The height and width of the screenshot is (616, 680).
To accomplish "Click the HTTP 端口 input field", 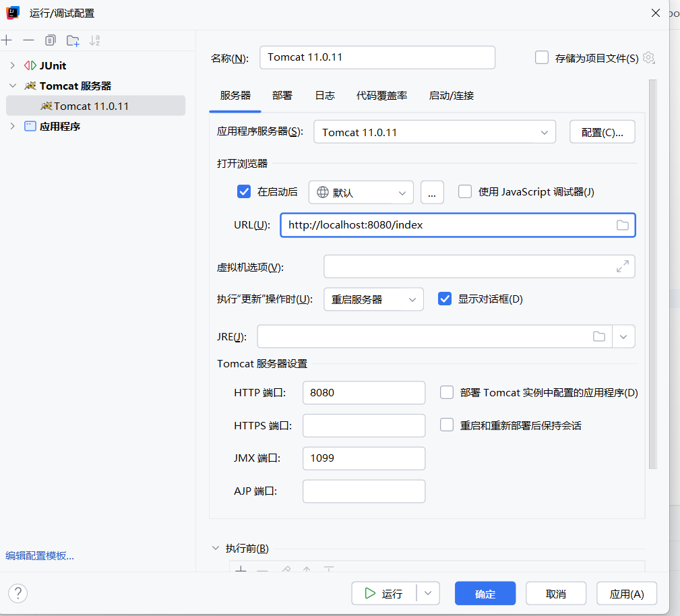I will (x=364, y=393).
